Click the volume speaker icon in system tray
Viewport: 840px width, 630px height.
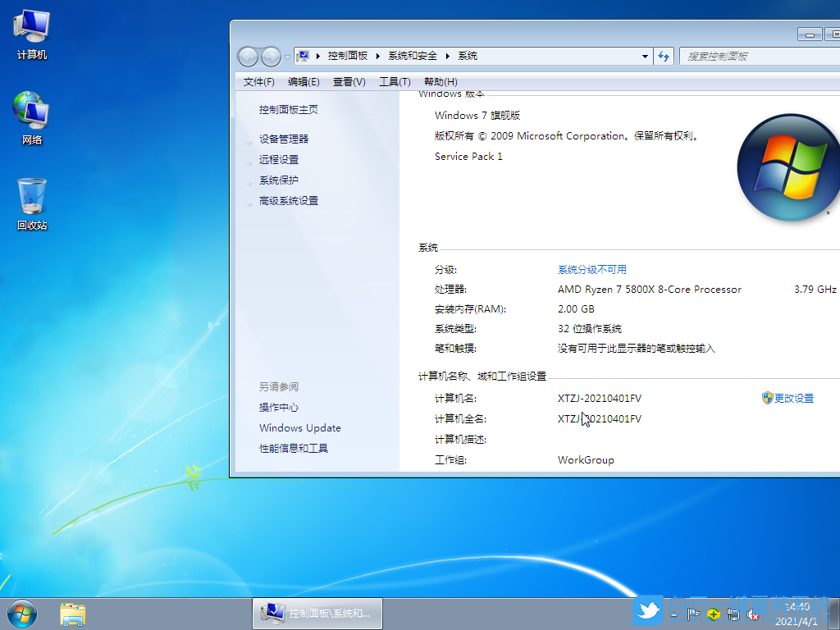(x=753, y=614)
